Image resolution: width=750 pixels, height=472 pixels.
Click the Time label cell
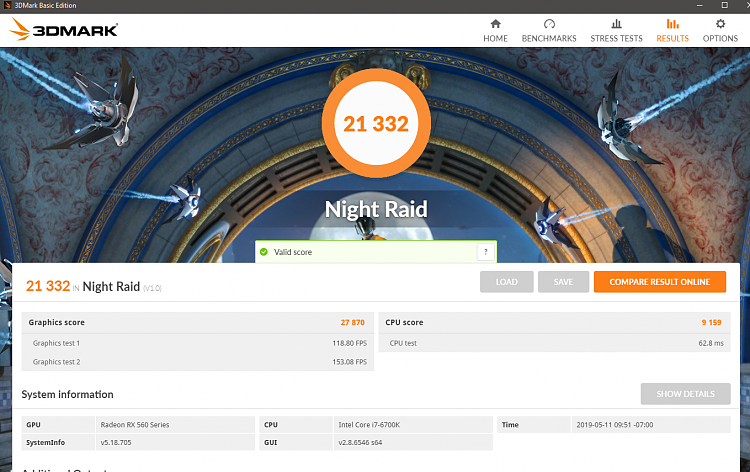point(534,425)
